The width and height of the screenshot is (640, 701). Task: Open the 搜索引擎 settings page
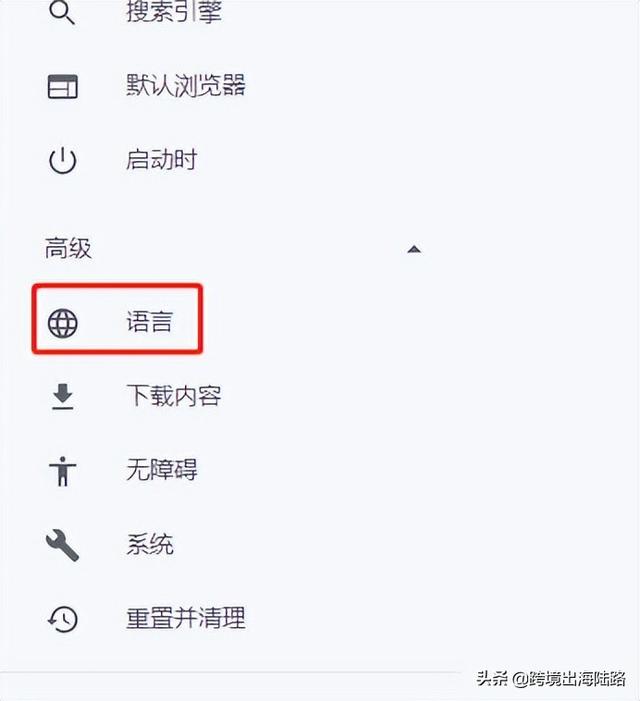coord(174,11)
